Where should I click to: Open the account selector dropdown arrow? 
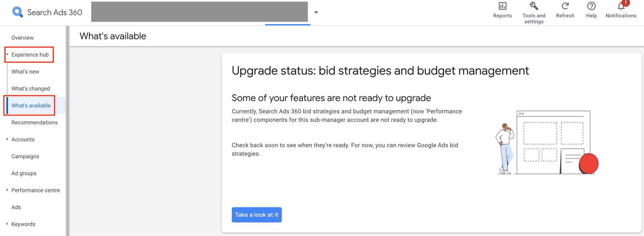click(x=316, y=12)
